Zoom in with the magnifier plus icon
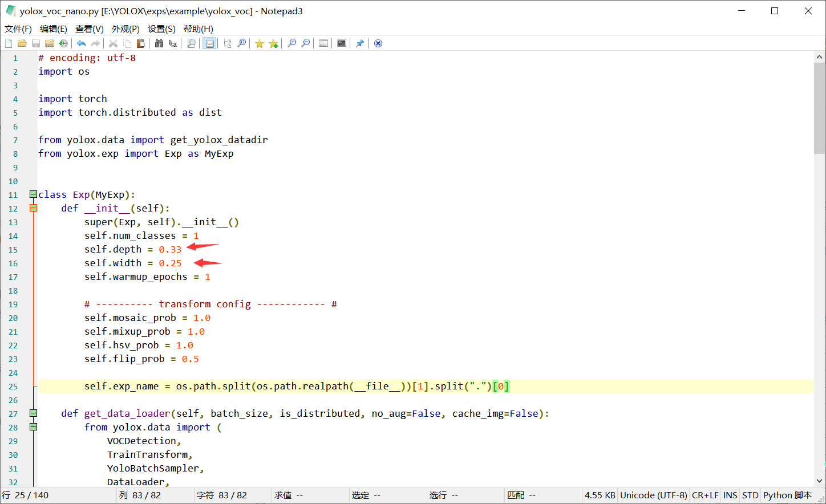 click(292, 43)
